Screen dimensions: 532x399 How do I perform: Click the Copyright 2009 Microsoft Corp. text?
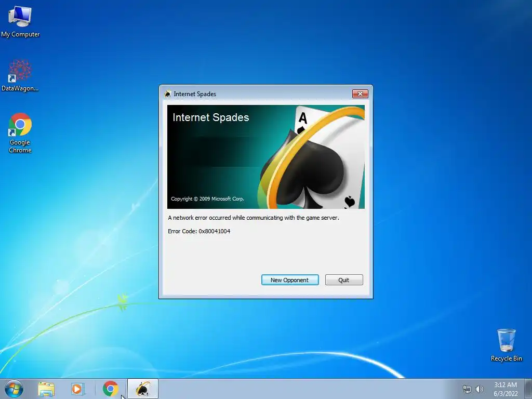coord(207,199)
